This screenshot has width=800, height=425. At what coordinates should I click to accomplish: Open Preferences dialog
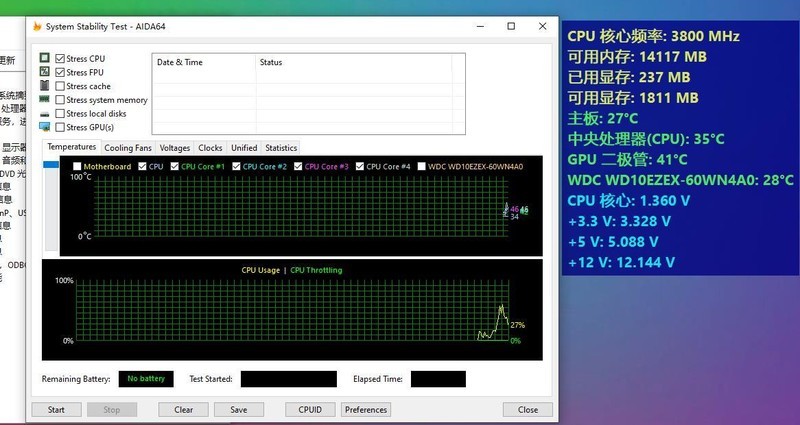pyautogui.click(x=366, y=410)
